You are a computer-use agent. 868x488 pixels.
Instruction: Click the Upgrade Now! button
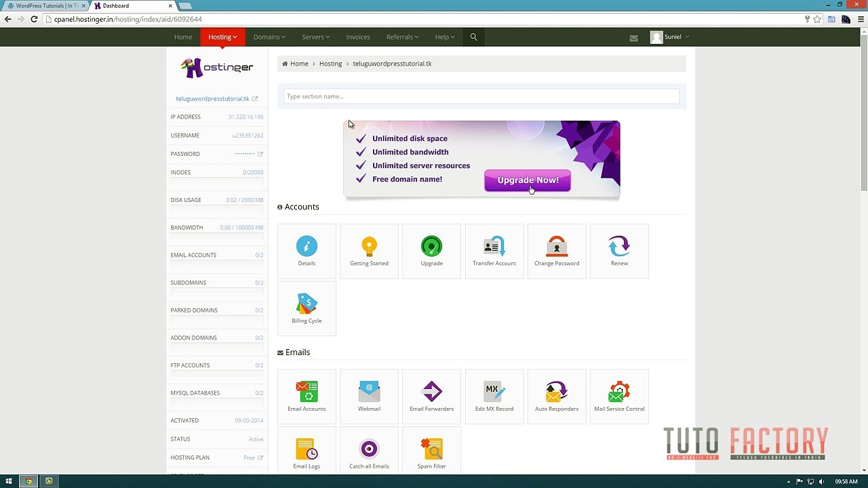coord(528,180)
